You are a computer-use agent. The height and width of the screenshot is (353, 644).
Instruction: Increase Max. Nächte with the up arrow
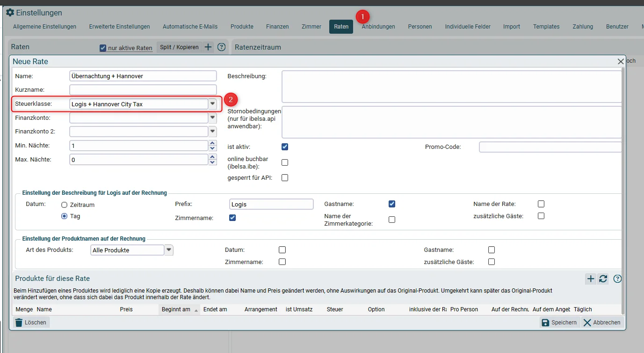213,157
